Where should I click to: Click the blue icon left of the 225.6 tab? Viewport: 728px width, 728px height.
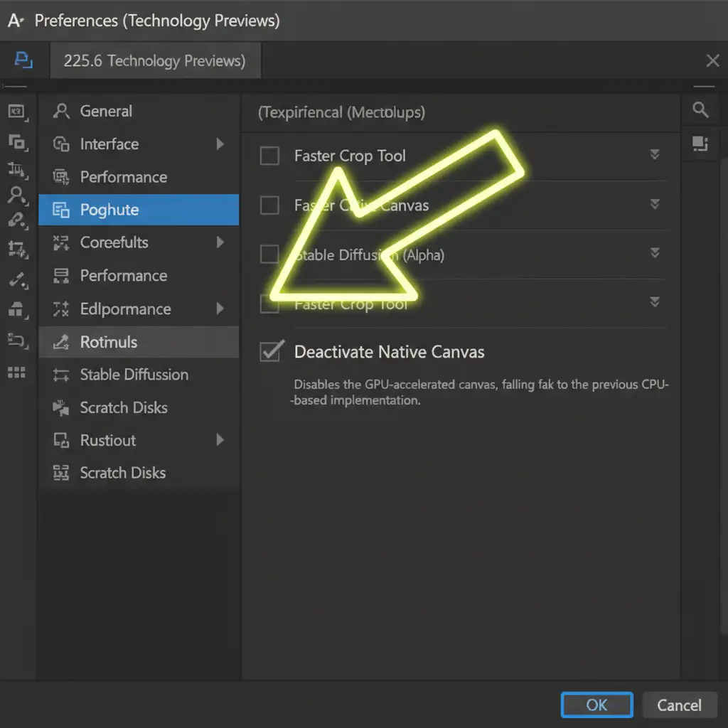tap(23, 60)
